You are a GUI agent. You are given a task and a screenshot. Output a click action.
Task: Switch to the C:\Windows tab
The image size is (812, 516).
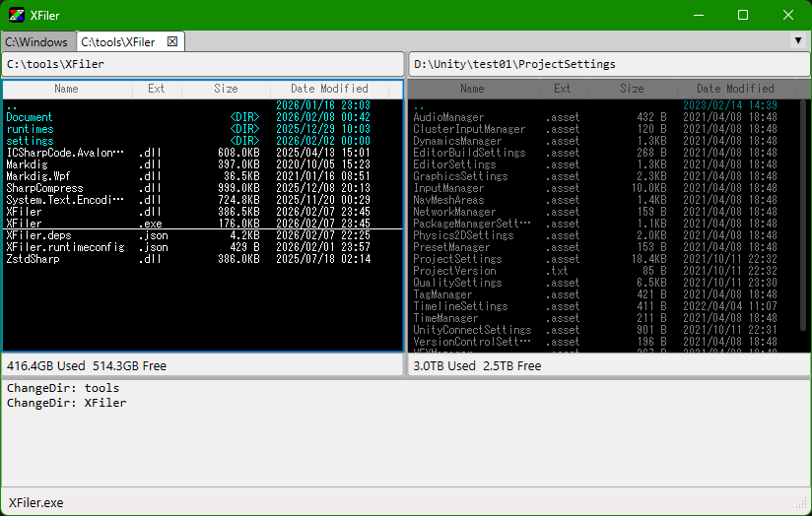click(36, 42)
